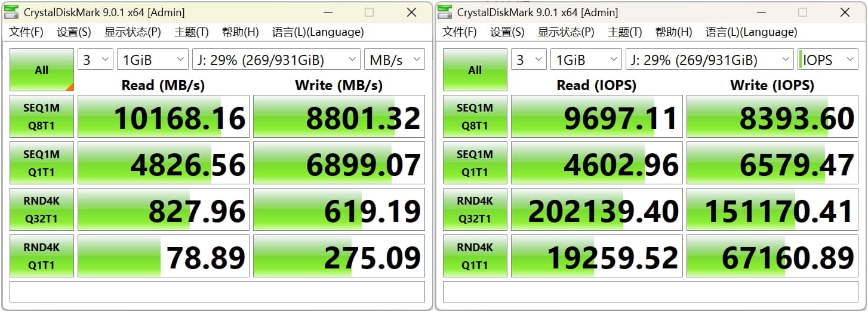Open IOPS unit dropdown in right window
The width and height of the screenshot is (868, 312).
pos(827,60)
